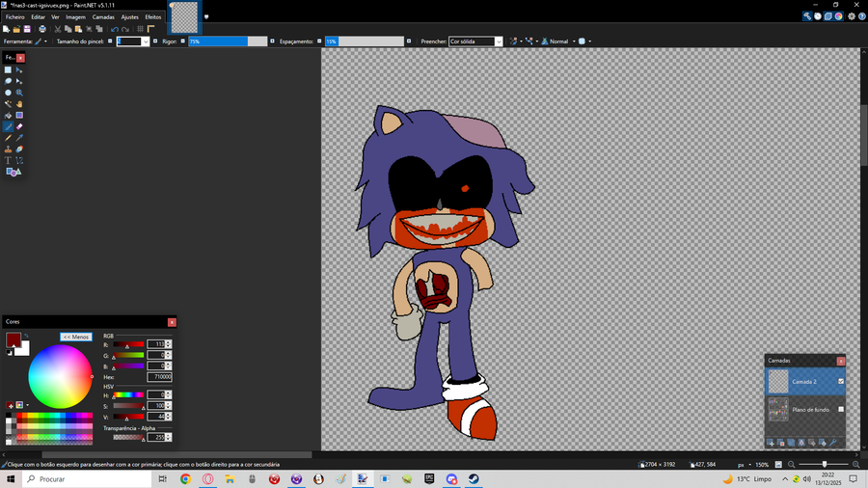Select the Pan hand tool

click(19, 104)
